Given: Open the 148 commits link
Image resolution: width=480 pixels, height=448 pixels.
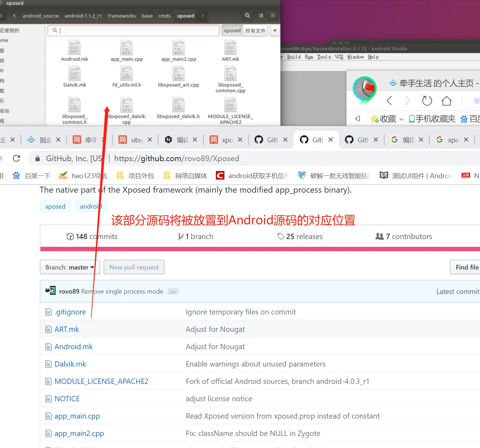Looking at the screenshot, I should (x=92, y=237).
